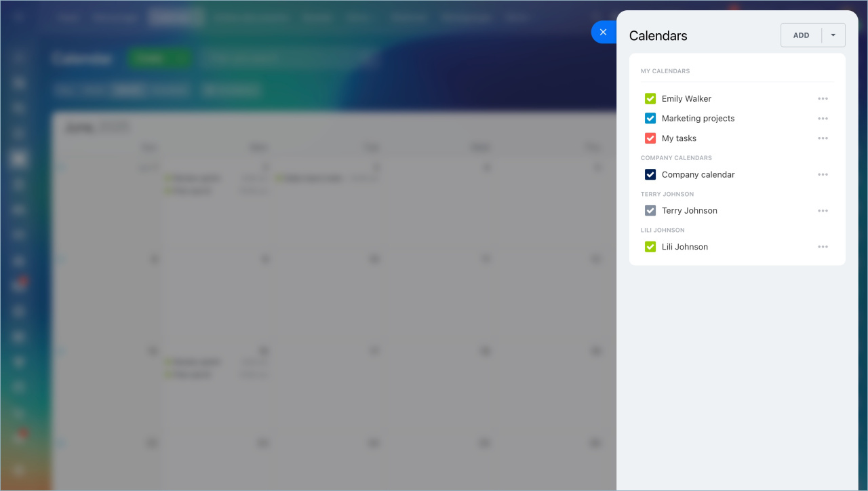Click the My tasks calendar name

tap(679, 138)
